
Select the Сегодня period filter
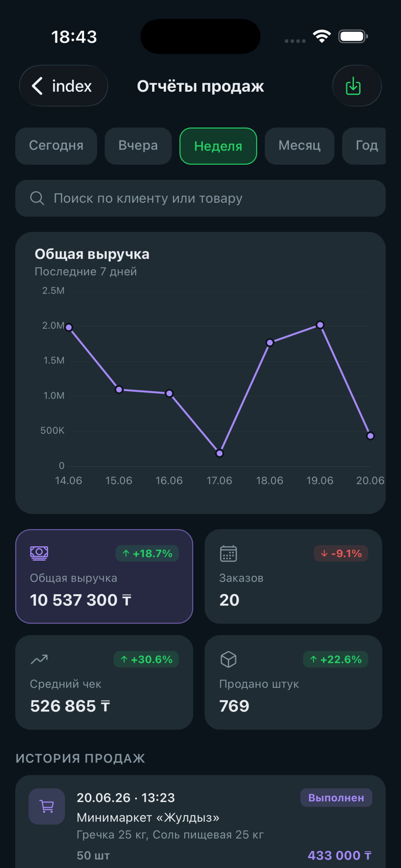click(x=56, y=146)
